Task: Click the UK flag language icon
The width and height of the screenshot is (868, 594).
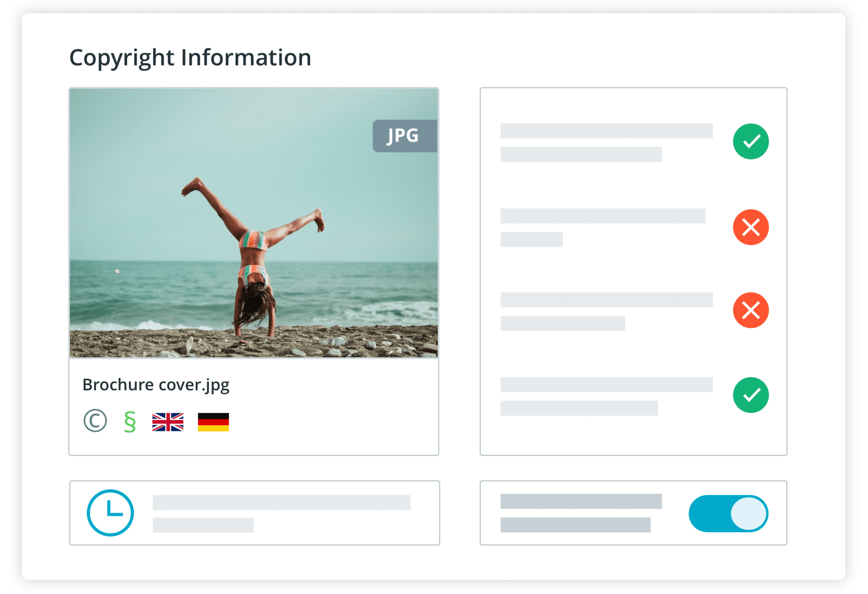Action: click(x=168, y=422)
